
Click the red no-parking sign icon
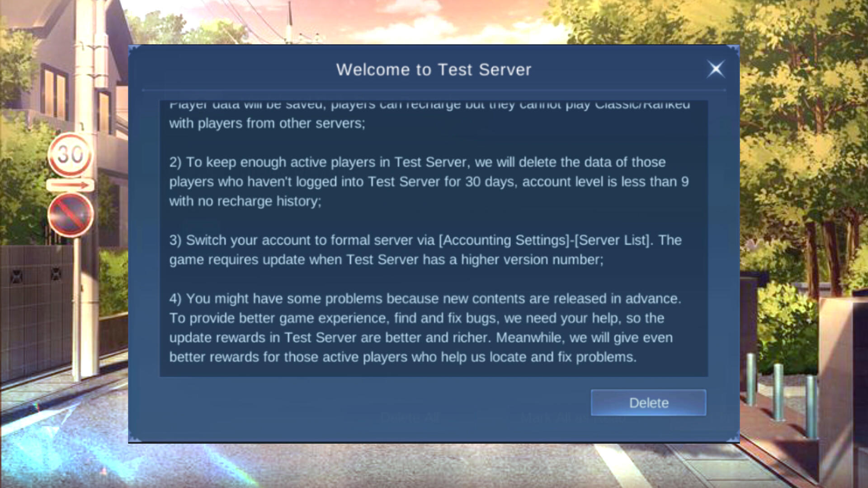point(71,215)
